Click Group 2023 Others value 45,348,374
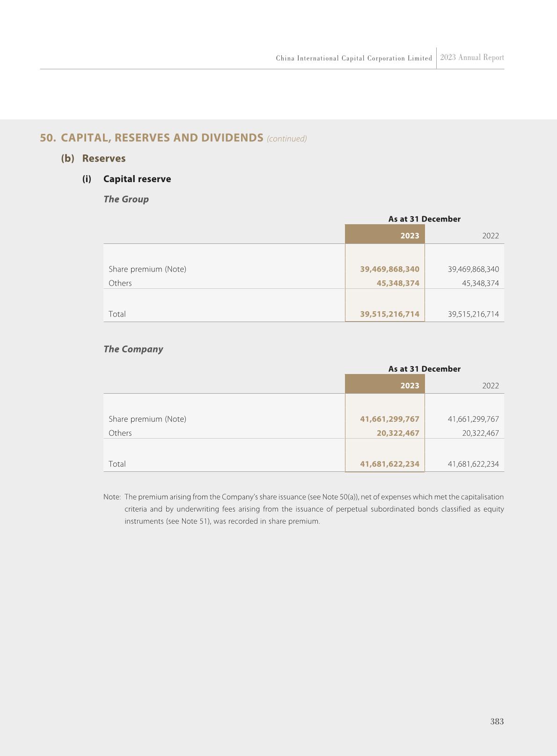Screen dimensions: 557x756 [398, 283]
